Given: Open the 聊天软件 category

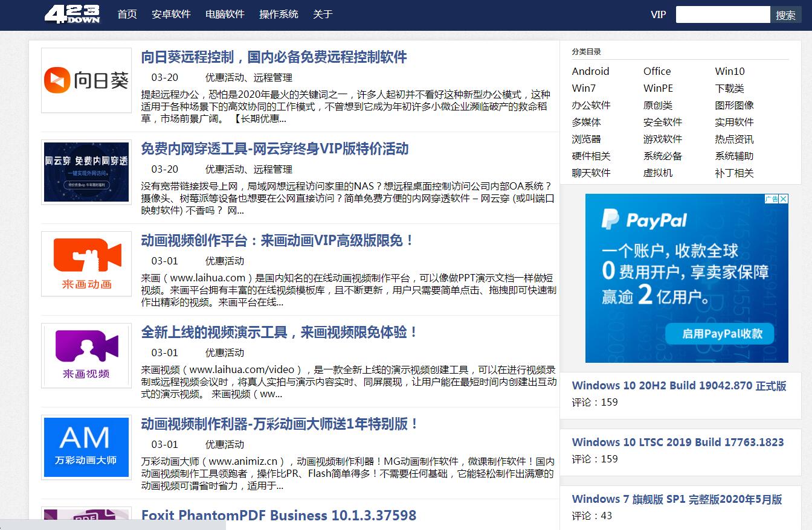Looking at the screenshot, I should click(x=591, y=173).
